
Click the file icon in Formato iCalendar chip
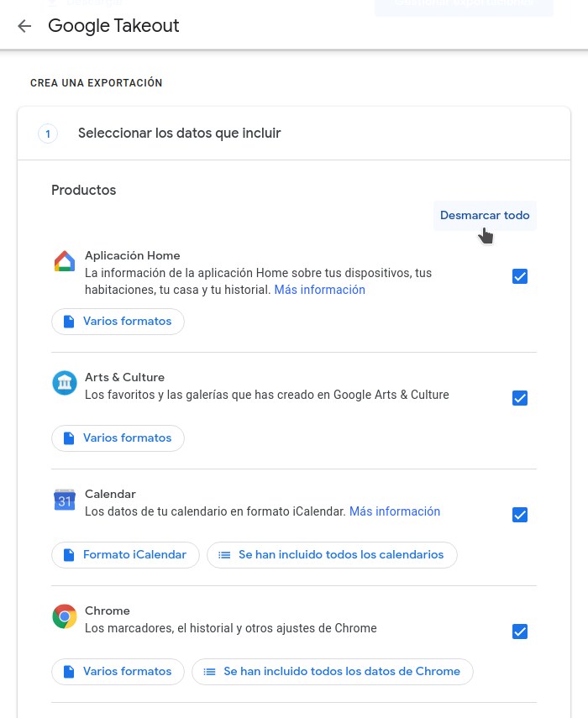[x=69, y=555]
